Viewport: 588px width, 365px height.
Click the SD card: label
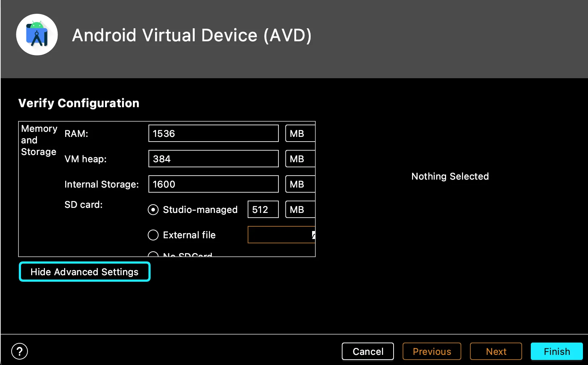pos(84,205)
